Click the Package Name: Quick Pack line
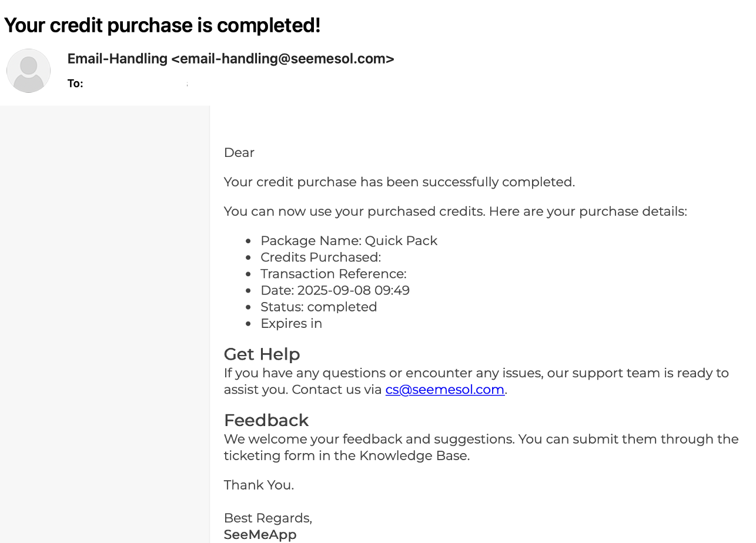Image resolution: width=756 pixels, height=543 pixels. 349,241
